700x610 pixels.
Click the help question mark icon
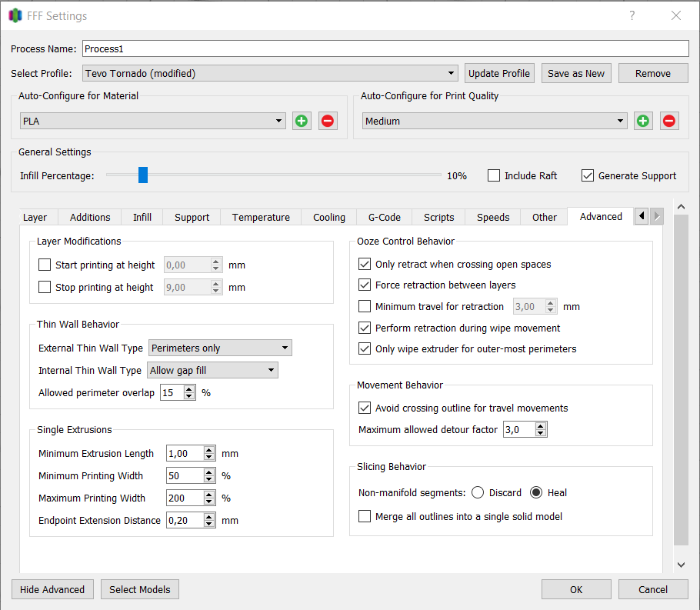(632, 15)
